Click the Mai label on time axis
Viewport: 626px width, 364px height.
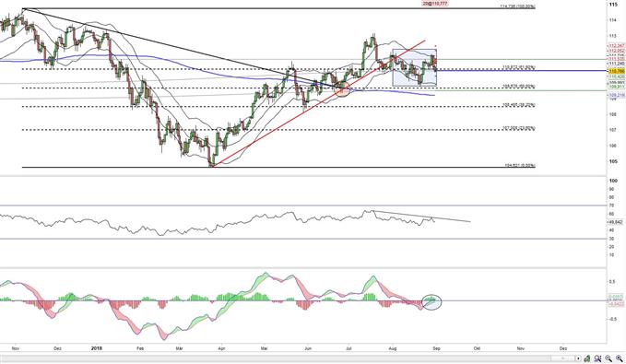[264, 348]
